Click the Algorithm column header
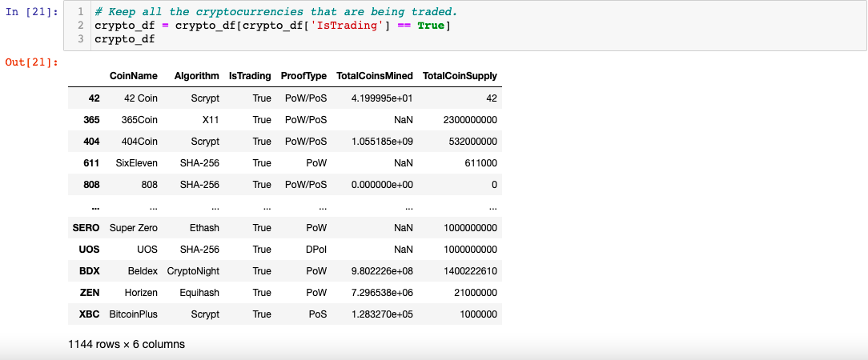The width and height of the screenshot is (868, 360). [x=196, y=76]
